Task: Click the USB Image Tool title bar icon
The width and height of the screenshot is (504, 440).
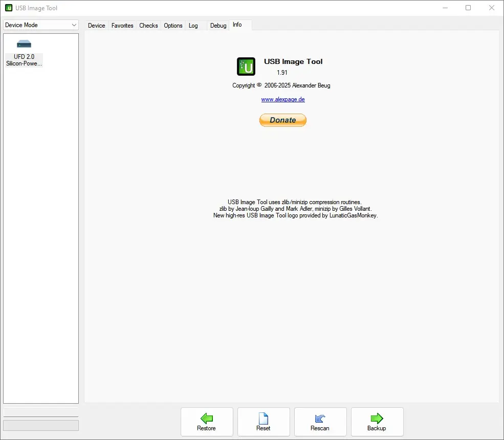Action: [9, 8]
